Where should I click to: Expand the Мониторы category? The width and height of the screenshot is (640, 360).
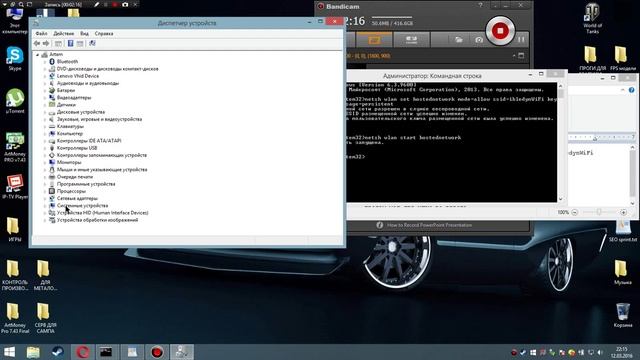[44, 162]
